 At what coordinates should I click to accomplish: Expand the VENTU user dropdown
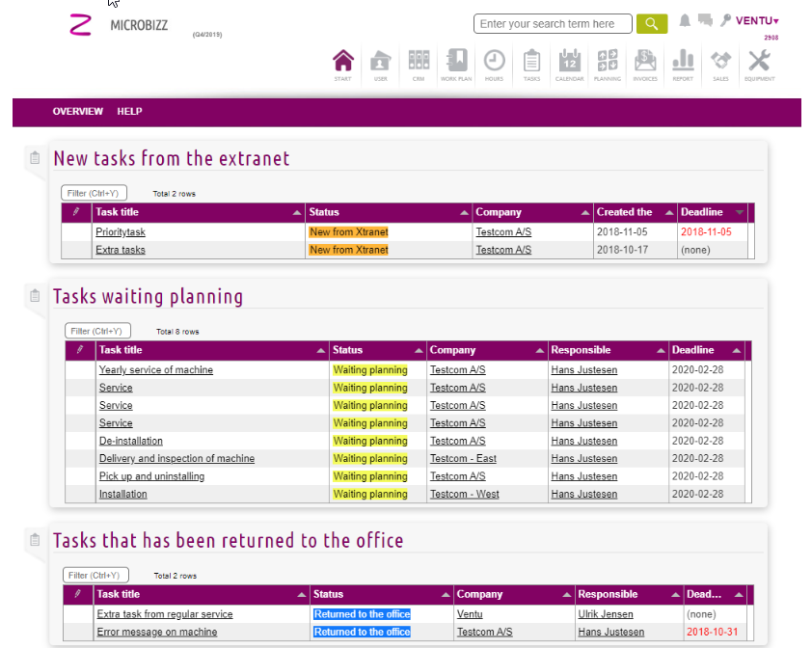pos(757,21)
